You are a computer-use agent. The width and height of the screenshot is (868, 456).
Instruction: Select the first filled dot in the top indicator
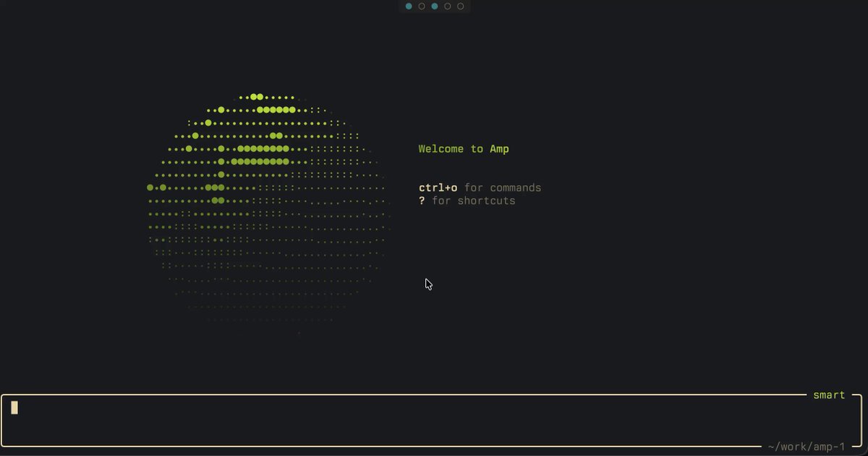tap(409, 7)
